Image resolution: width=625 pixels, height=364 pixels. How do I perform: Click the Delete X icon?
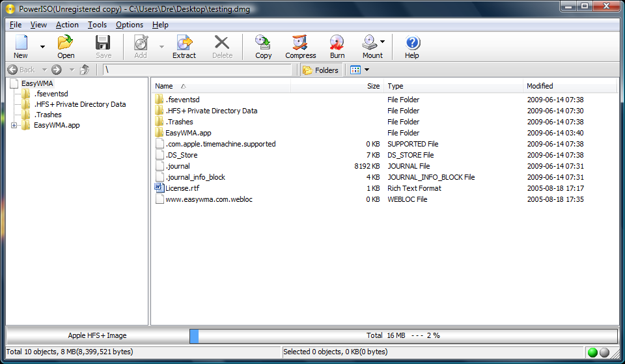[221, 43]
